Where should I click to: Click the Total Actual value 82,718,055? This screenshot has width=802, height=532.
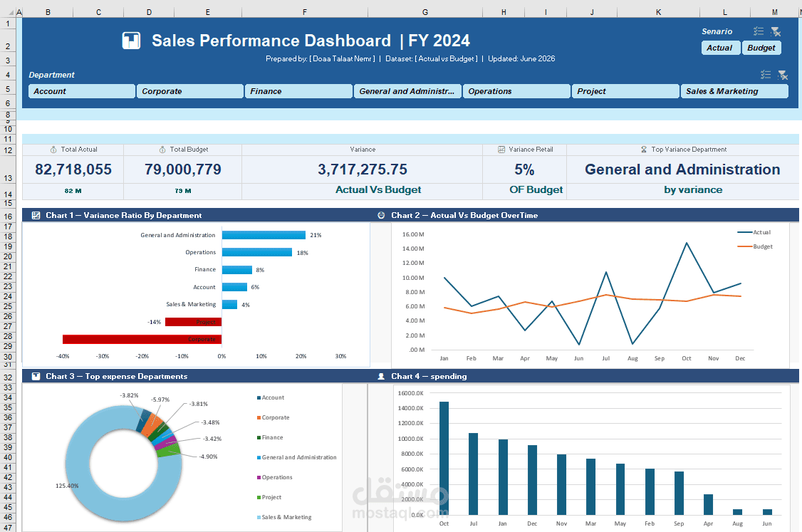coord(73,169)
